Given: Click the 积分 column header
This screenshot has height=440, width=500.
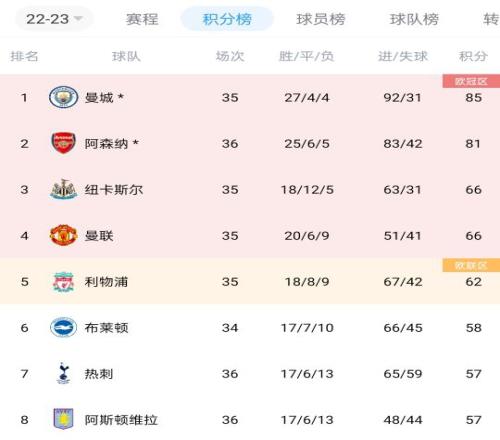Looking at the screenshot, I should tap(473, 56).
